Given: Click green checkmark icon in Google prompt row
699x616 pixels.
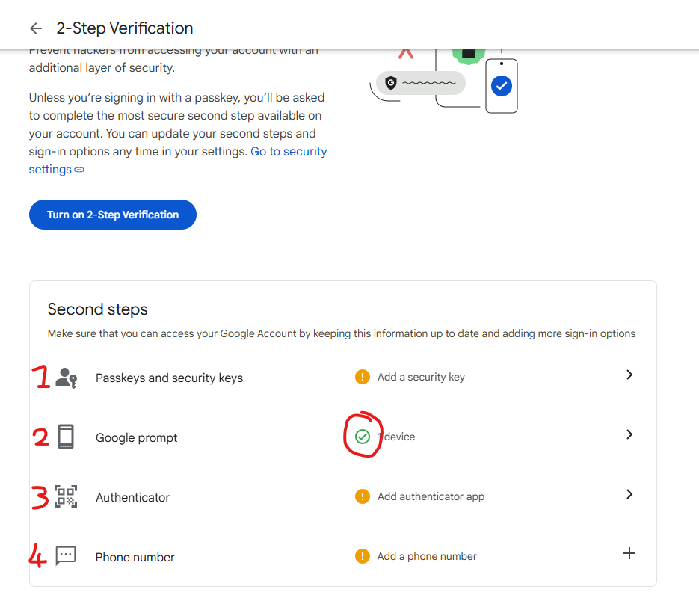Looking at the screenshot, I should (363, 437).
